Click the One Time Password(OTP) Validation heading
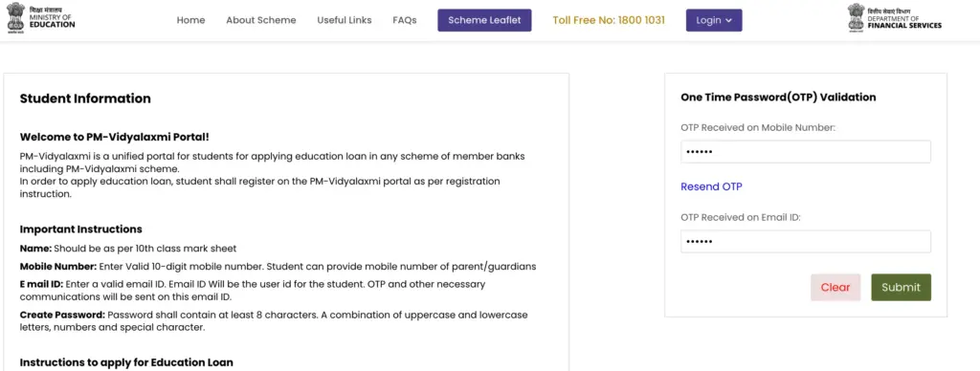The width and height of the screenshot is (980, 371). 778,98
